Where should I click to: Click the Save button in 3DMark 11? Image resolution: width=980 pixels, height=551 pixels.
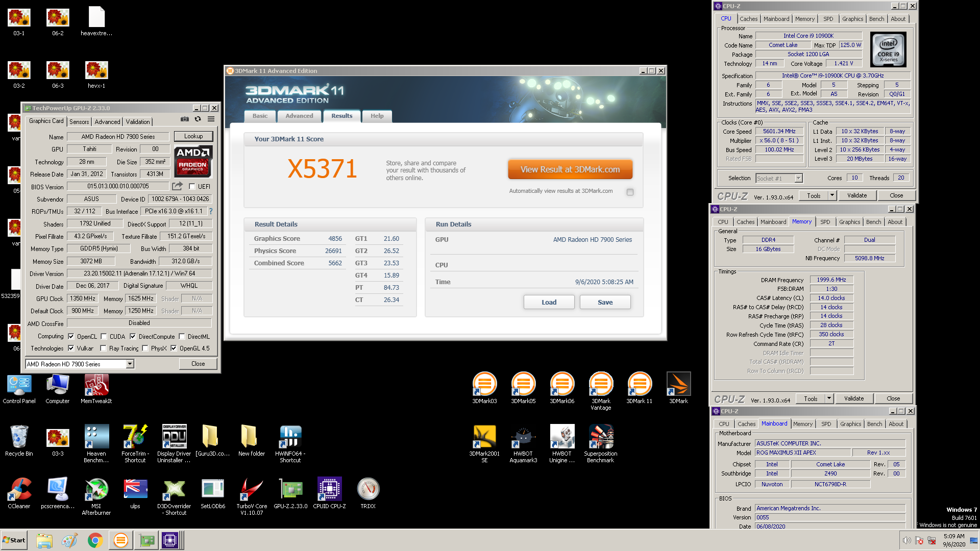coord(605,302)
